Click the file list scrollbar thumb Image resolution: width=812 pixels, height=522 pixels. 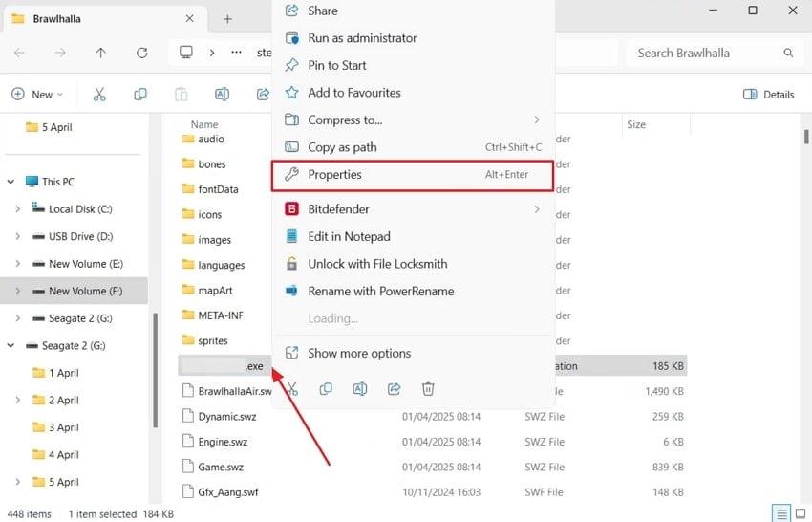click(x=806, y=137)
